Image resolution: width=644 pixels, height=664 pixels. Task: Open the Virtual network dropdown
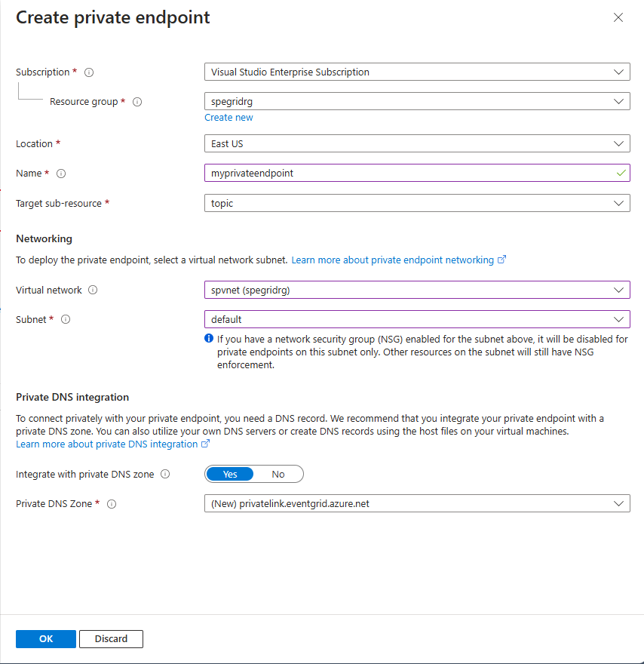(x=416, y=290)
